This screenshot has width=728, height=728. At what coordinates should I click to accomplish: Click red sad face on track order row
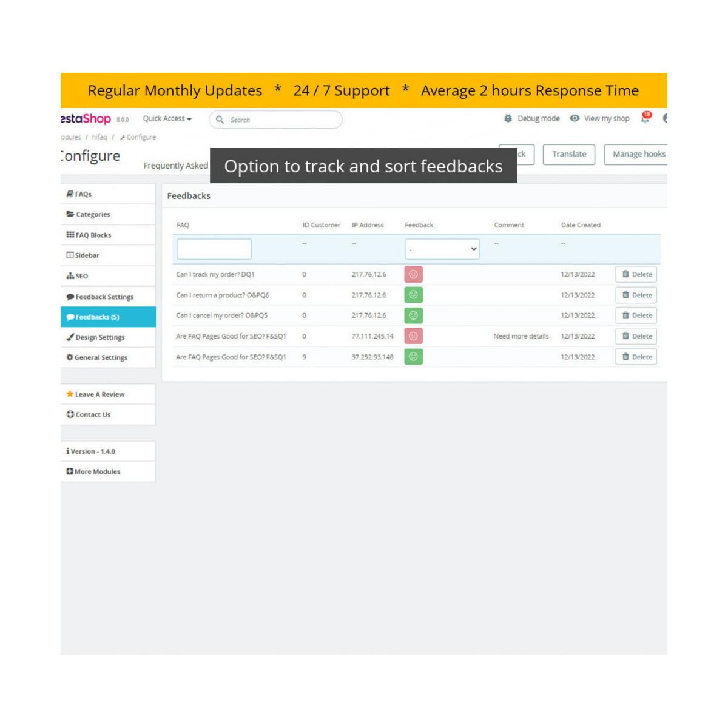[413, 274]
